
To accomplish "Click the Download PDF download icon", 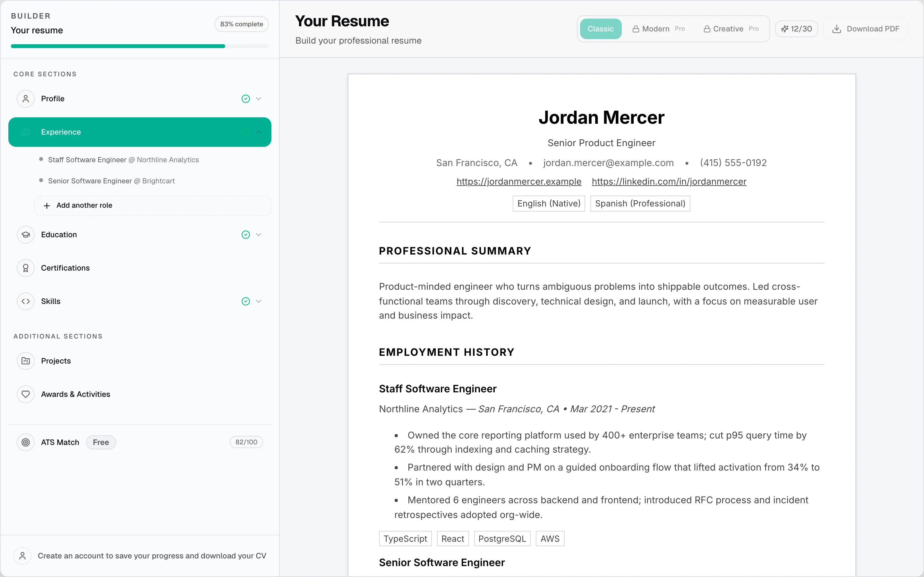I will [837, 29].
